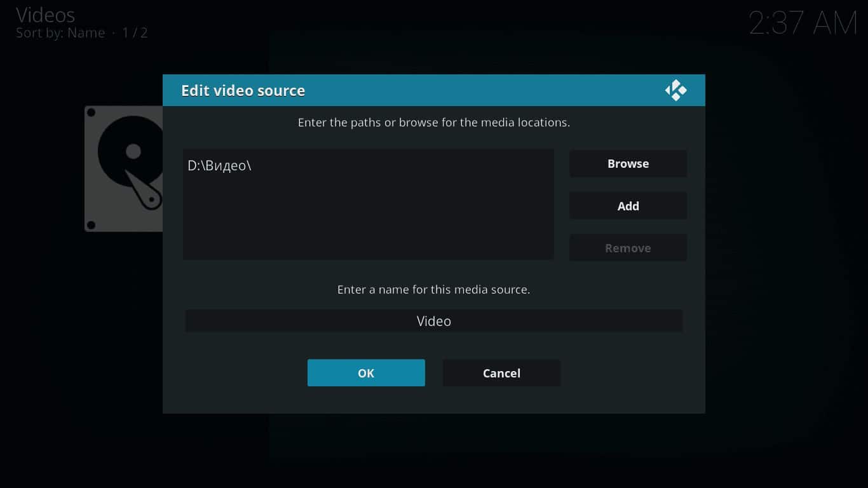
Task: Click the Kodi logo in dialog header
Action: point(675,90)
